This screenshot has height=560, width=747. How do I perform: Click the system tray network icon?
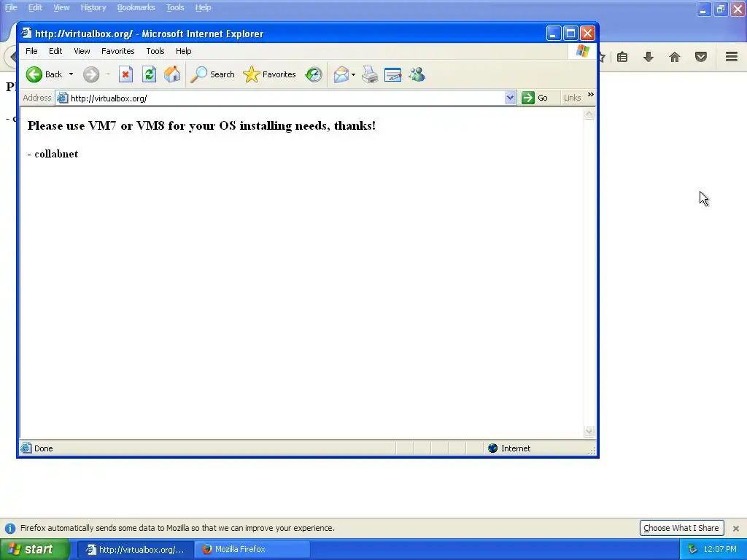[x=692, y=550]
